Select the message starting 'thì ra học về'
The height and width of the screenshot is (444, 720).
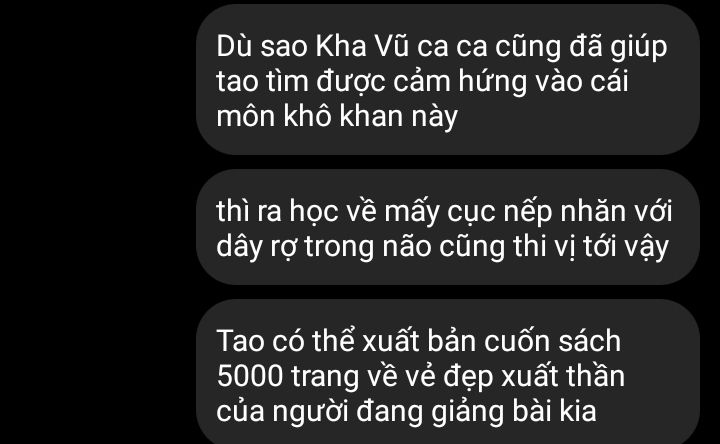448,227
